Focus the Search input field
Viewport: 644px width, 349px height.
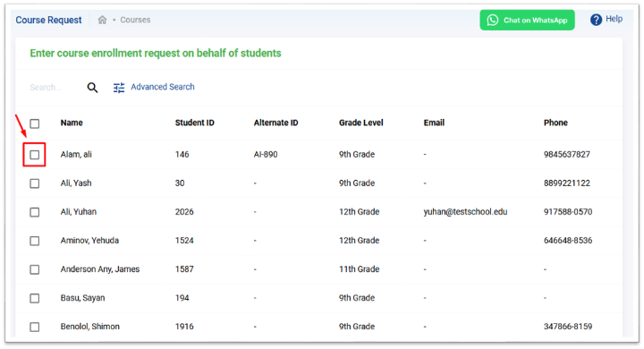55,87
